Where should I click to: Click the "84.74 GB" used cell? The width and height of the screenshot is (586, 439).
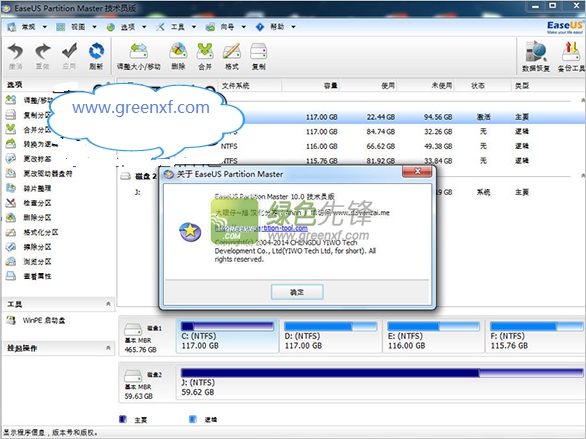coord(380,132)
